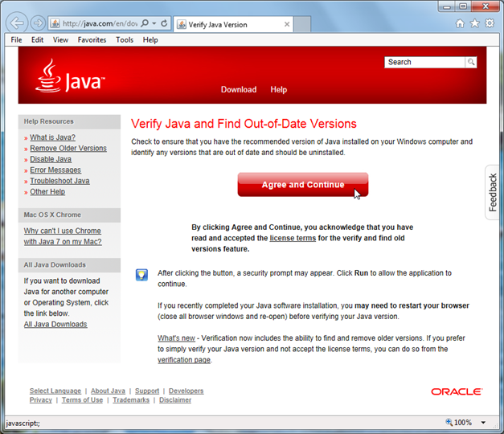Click the Agree and Continue button
This screenshot has height=434, width=504.
[x=303, y=185]
